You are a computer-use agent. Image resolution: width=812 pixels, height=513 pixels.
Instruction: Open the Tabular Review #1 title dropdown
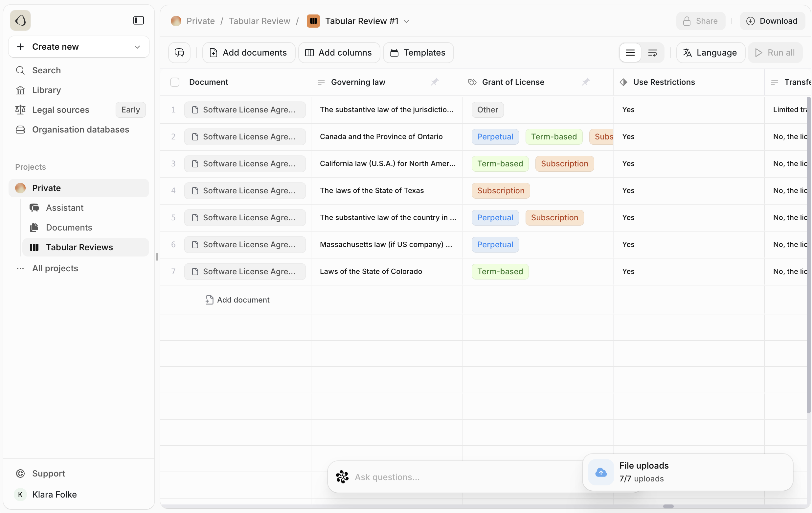[x=406, y=21]
